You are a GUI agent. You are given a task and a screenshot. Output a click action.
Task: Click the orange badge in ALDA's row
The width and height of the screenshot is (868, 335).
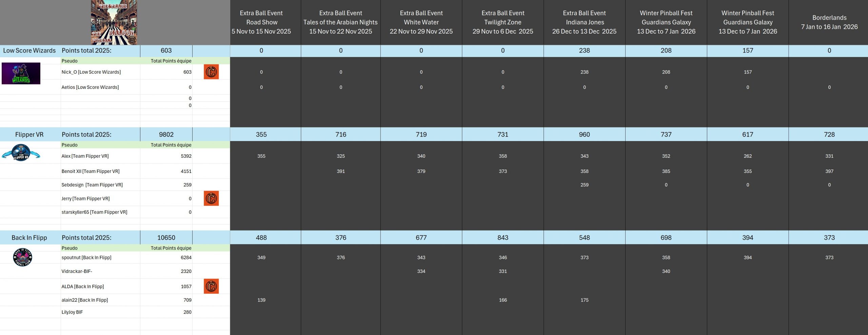[211, 286]
